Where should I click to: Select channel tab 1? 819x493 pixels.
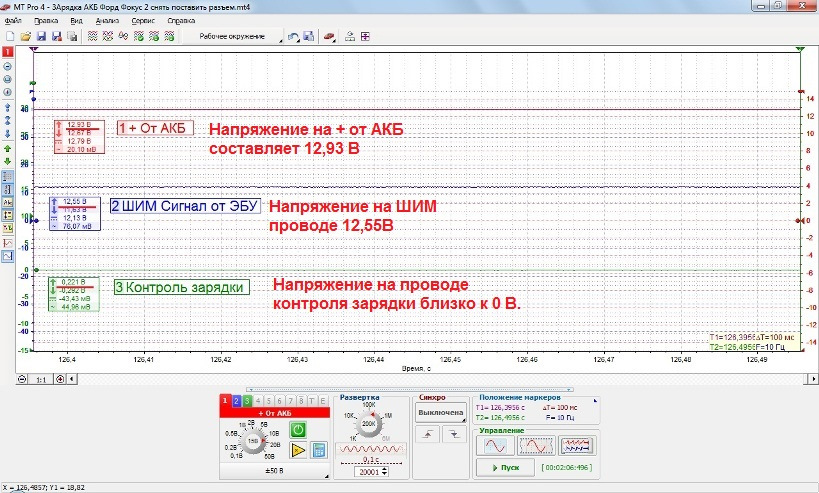226,401
